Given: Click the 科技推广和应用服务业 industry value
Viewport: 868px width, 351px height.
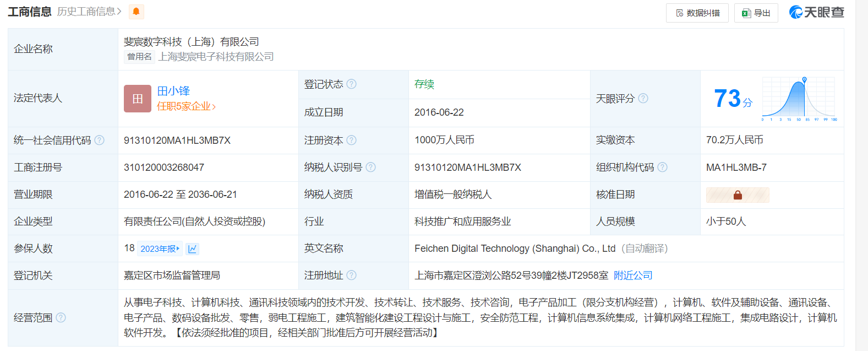Looking at the screenshot, I should [462, 222].
